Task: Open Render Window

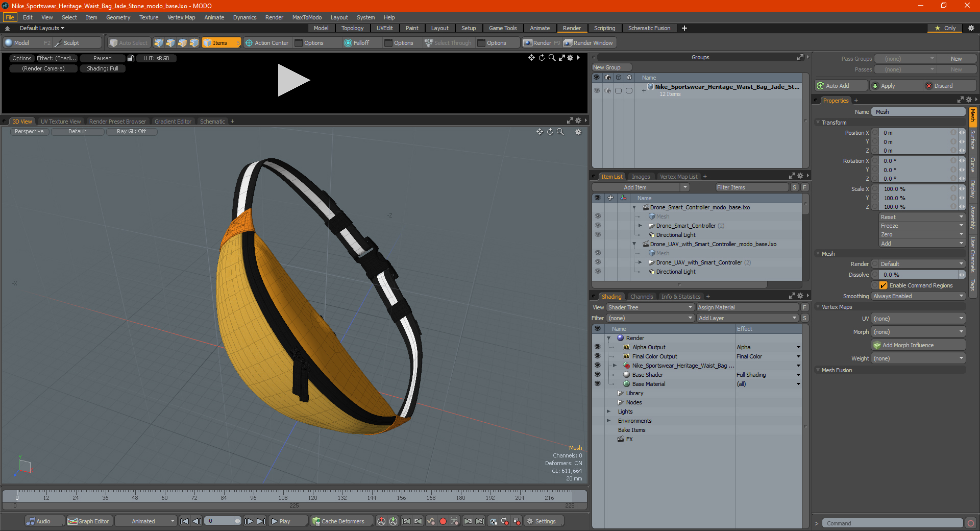Action: coord(589,43)
